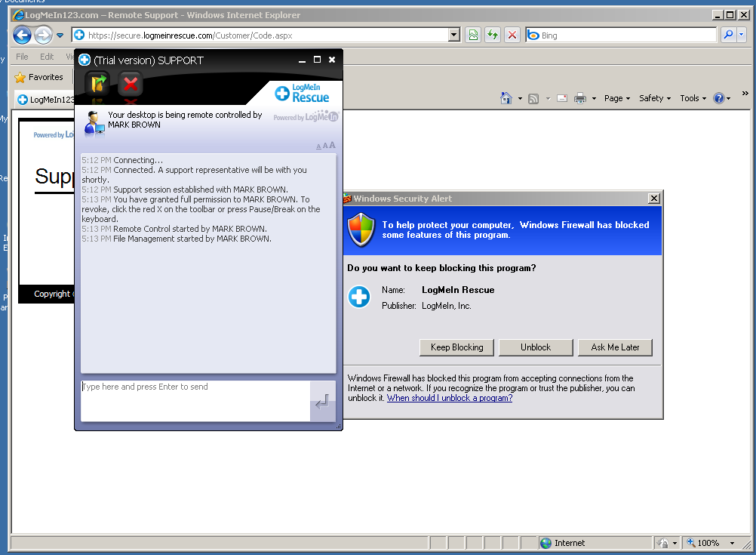This screenshot has height=555, width=756.
Task: Click the Unblock button
Action: coord(536,347)
